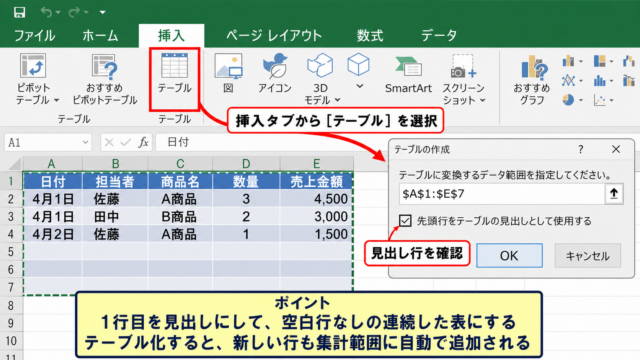Viewport: 640px width, 360px height.
Task: Click the cell containing 4月2日
Action: (x=53, y=234)
